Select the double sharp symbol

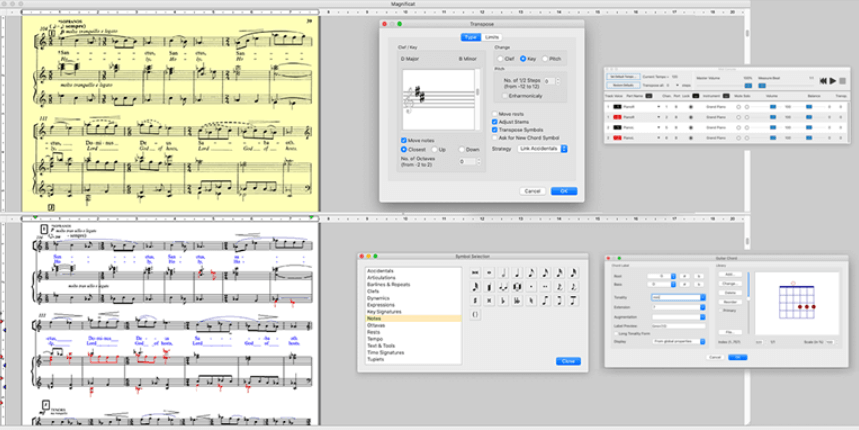489,301
